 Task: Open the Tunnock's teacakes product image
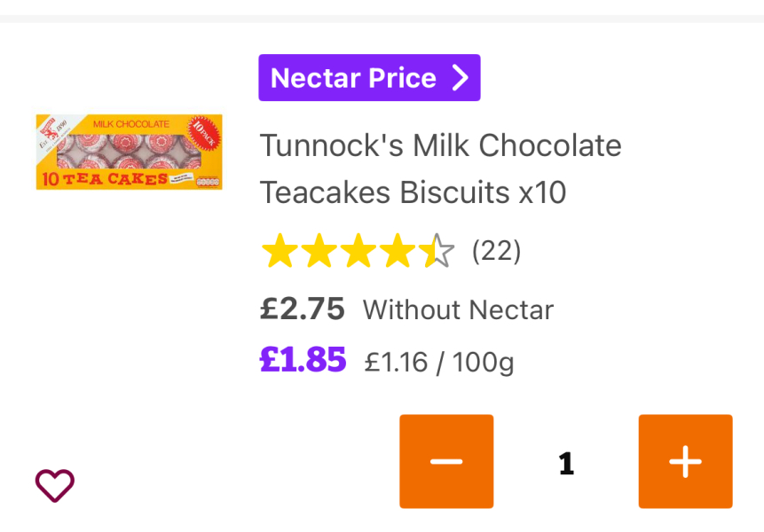pos(129,151)
